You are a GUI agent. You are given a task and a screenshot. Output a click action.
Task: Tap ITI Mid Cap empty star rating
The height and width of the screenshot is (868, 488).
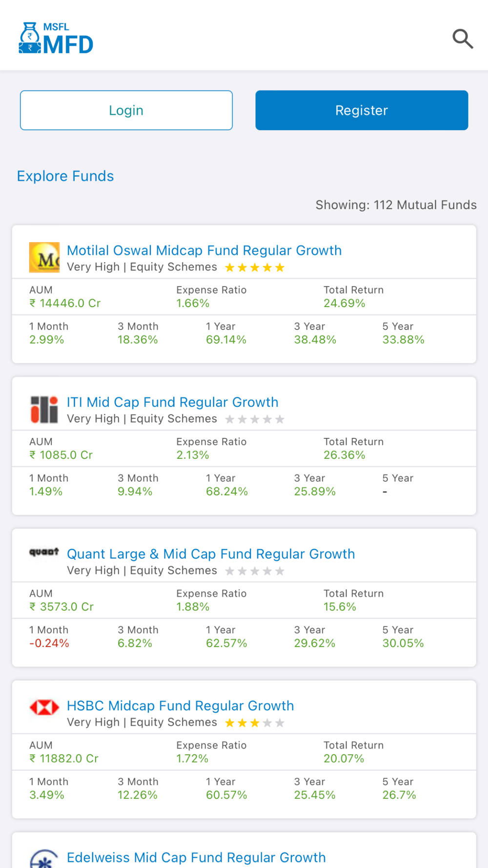[x=255, y=419]
